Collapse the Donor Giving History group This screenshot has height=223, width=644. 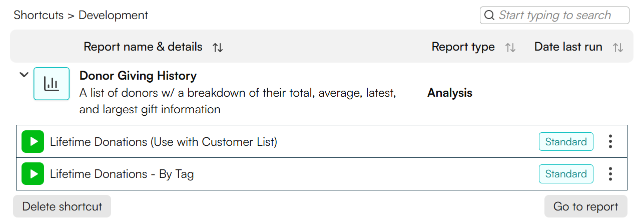click(x=24, y=75)
